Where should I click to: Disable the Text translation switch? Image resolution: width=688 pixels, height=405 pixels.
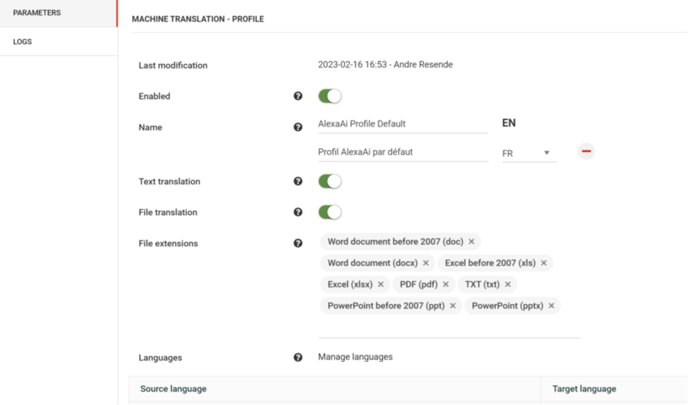pos(330,181)
